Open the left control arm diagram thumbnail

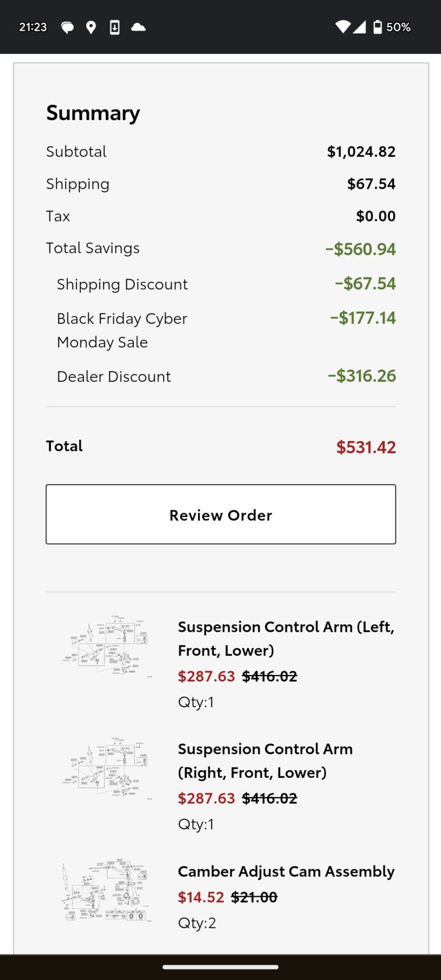pyautogui.click(x=107, y=647)
